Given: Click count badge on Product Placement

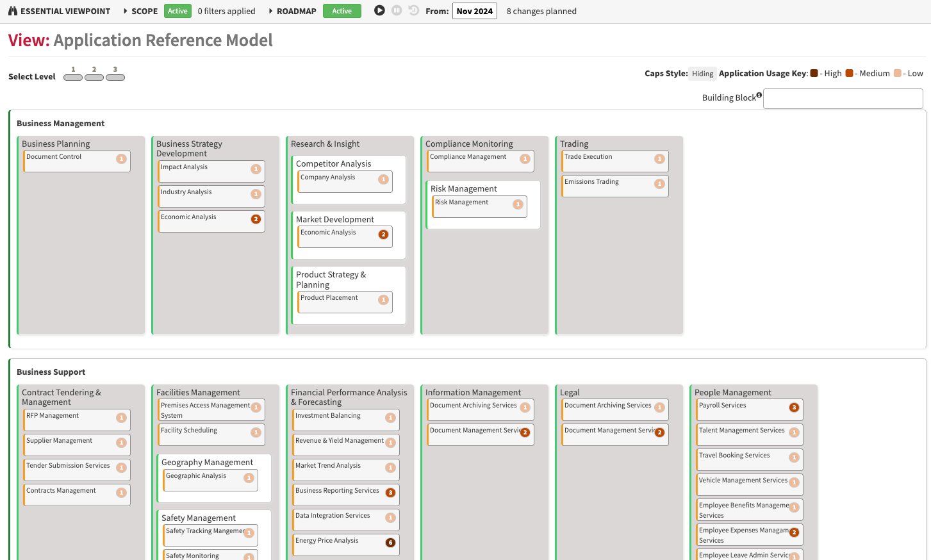Looking at the screenshot, I should click(383, 300).
